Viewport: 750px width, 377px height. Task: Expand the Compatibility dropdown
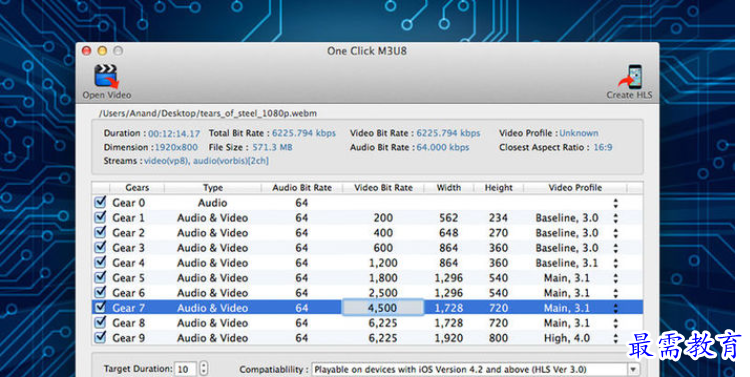(x=633, y=369)
